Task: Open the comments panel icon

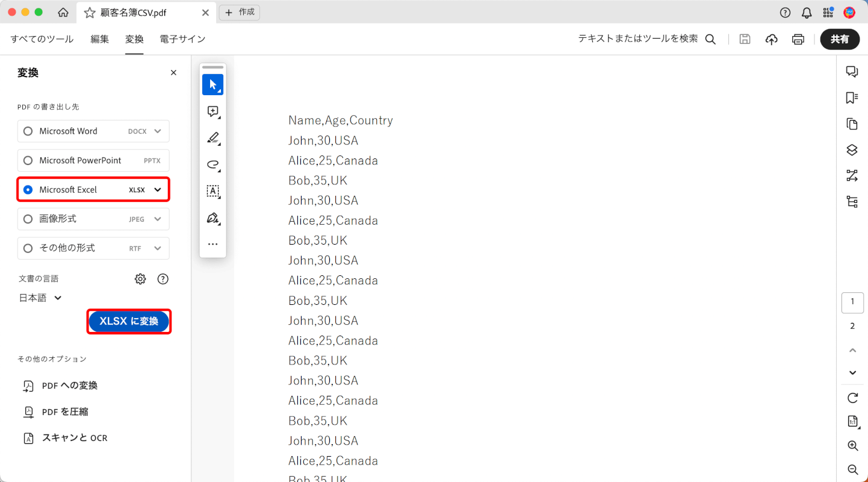Action: [852, 72]
